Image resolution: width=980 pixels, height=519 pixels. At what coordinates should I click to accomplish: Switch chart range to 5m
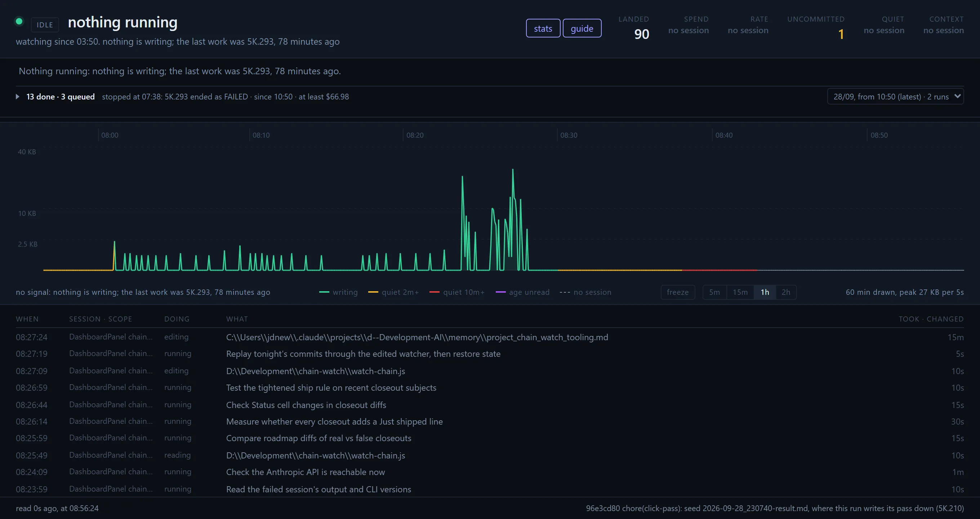pyautogui.click(x=714, y=292)
